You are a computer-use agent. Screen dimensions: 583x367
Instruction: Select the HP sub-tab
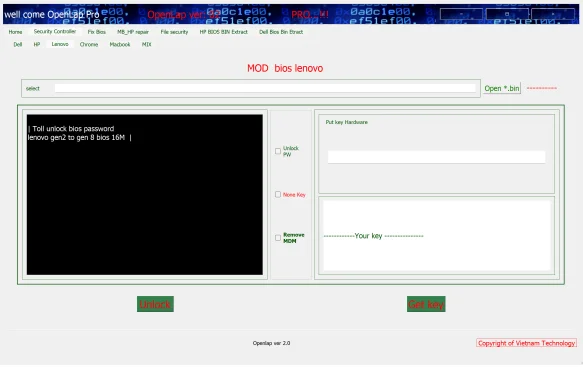37,44
